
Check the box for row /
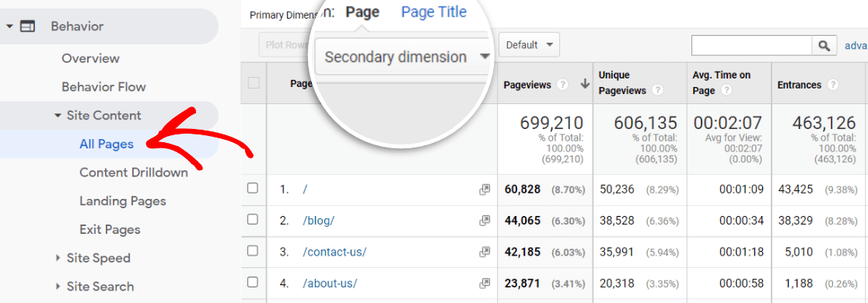253,188
